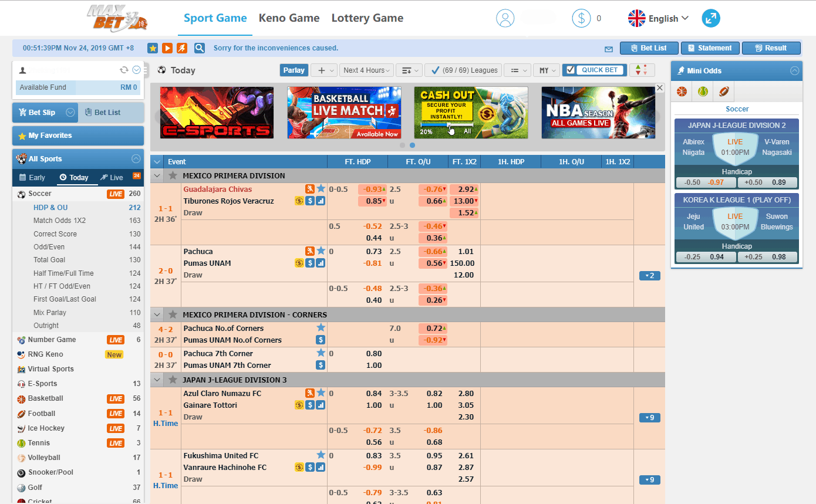Viewport: 816px width, 504px height.
Task: Open live center for Guadalajara Chivas match
Action: click(309, 188)
